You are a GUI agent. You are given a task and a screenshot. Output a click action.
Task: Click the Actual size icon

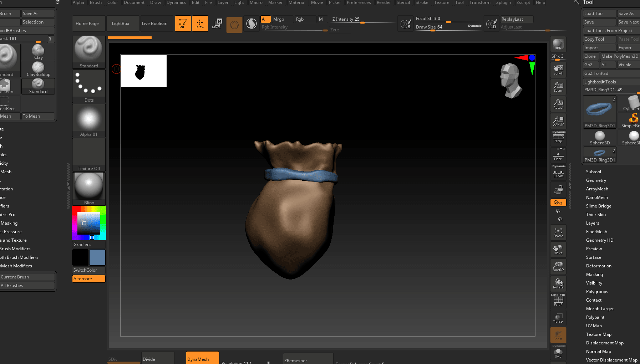point(558,104)
